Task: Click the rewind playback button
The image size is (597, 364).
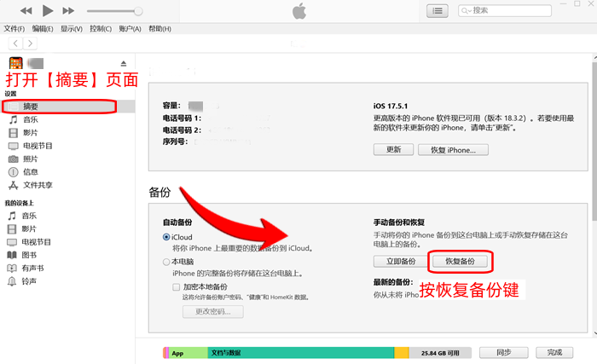Action: tap(26, 11)
